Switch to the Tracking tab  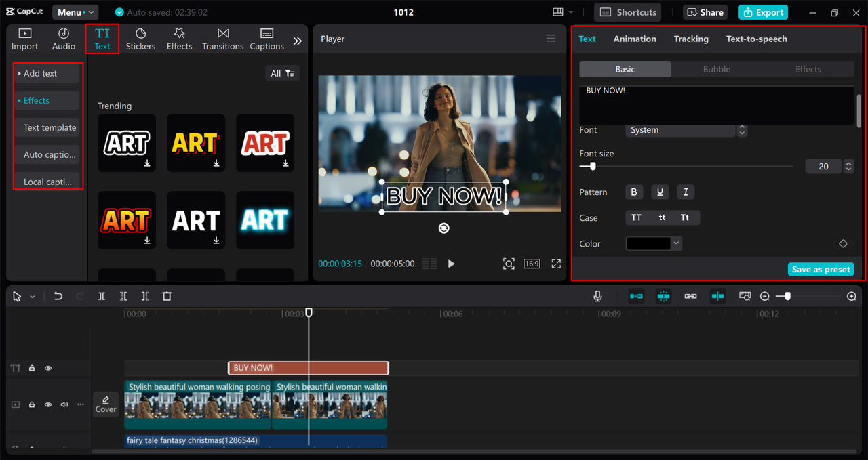691,39
